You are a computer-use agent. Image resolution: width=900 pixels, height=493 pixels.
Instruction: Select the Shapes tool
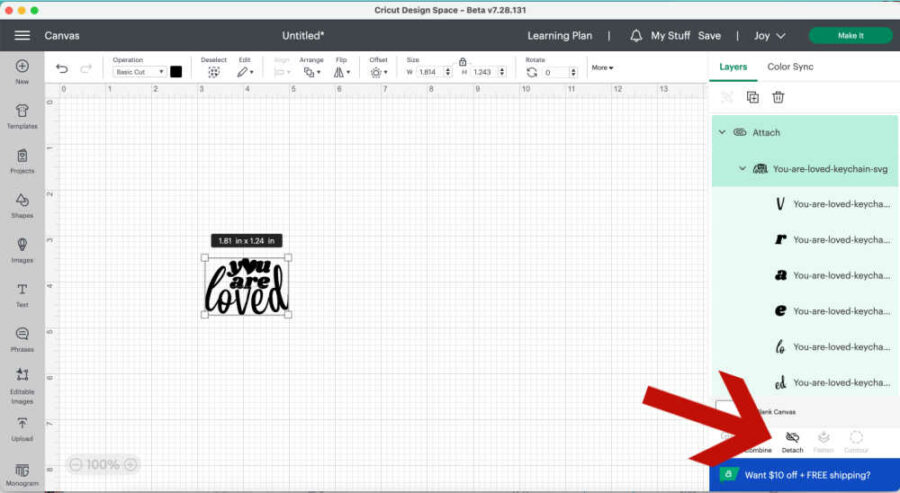click(22, 204)
